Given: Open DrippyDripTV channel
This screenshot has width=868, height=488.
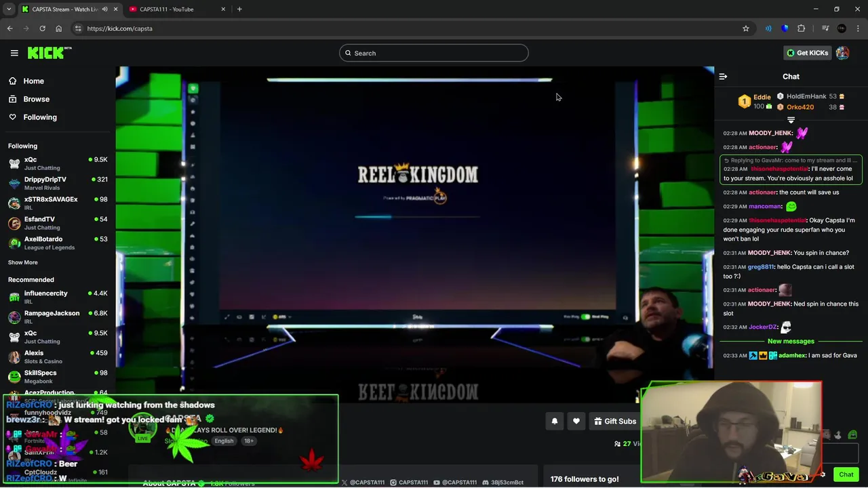Looking at the screenshot, I should pyautogui.click(x=58, y=183).
